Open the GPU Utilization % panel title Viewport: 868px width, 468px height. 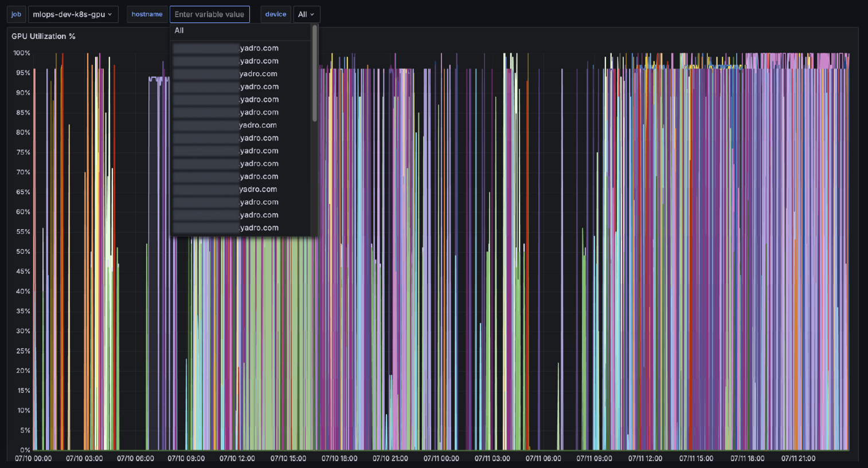click(x=44, y=36)
